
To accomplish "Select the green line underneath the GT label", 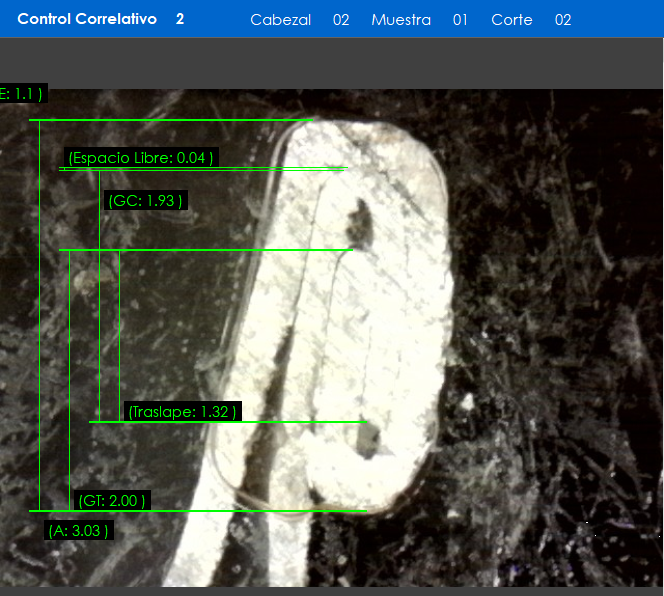I will point(200,511).
